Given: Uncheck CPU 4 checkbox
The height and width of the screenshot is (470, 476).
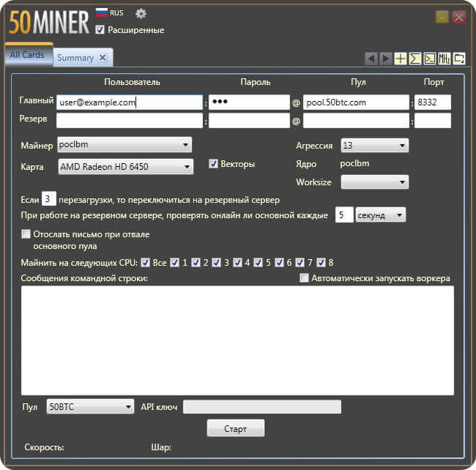Looking at the screenshot, I should (x=238, y=263).
